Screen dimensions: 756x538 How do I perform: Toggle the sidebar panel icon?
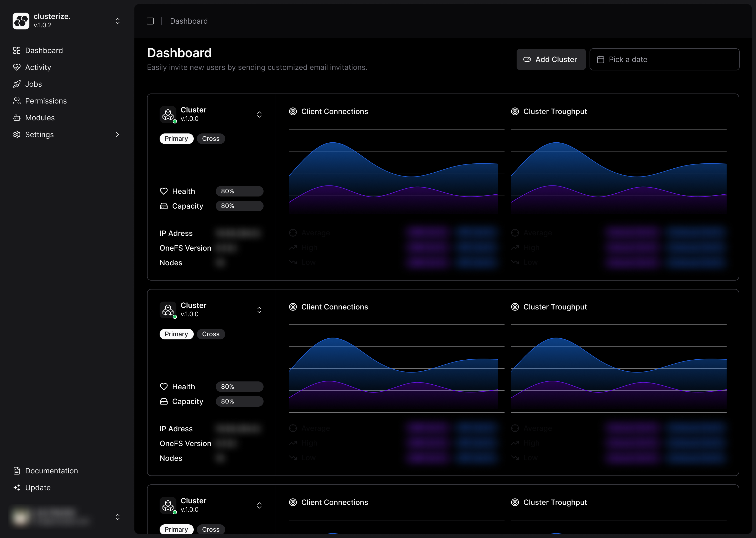150,21
